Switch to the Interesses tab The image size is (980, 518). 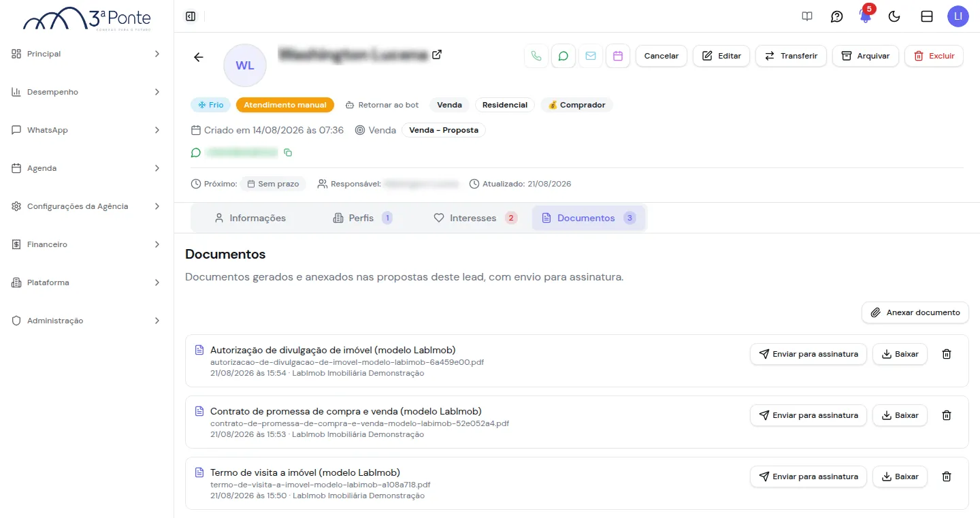[x=476, y=218]
